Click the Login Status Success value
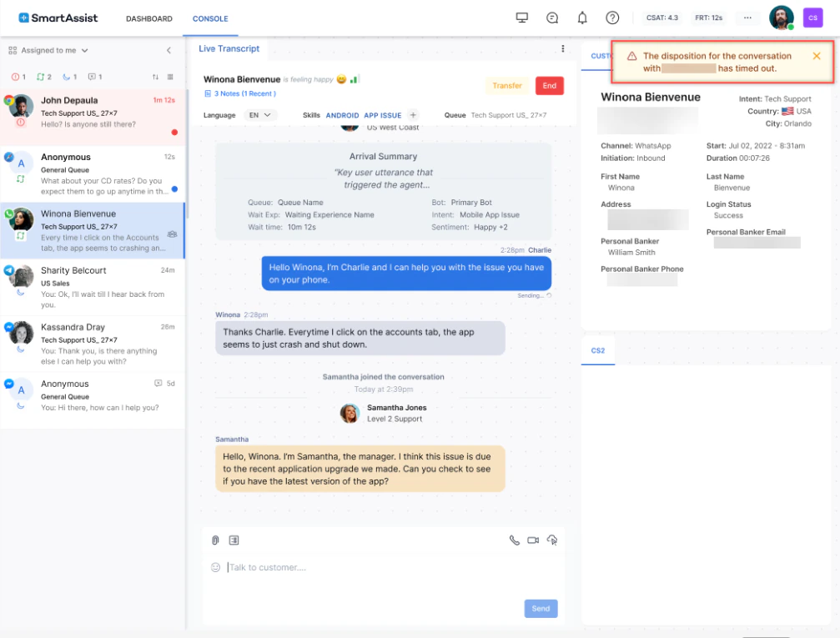 pos(728,215)
